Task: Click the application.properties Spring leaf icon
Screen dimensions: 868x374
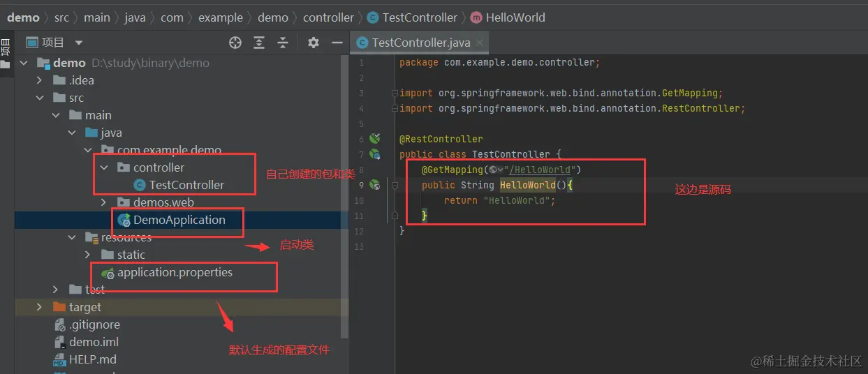Action: pyautogui.click(x=108, y=273)
